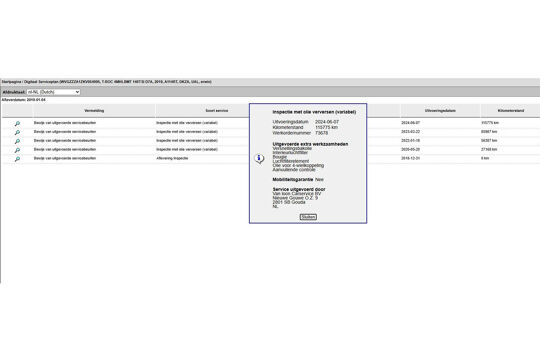Close the popup with the Sluiten button

tap(308, 217)
